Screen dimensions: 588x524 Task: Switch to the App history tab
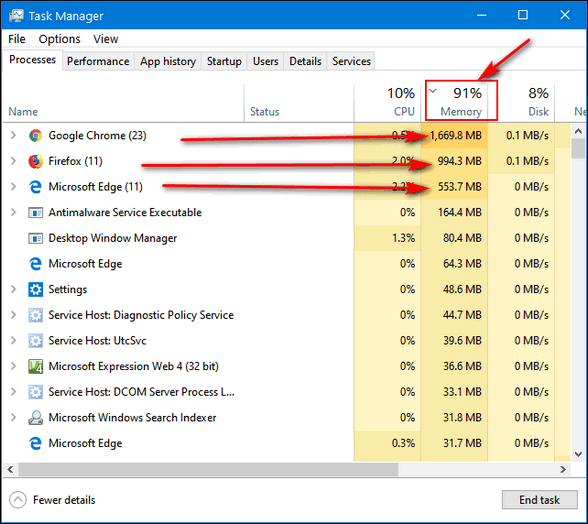click(x=168, y=61)
